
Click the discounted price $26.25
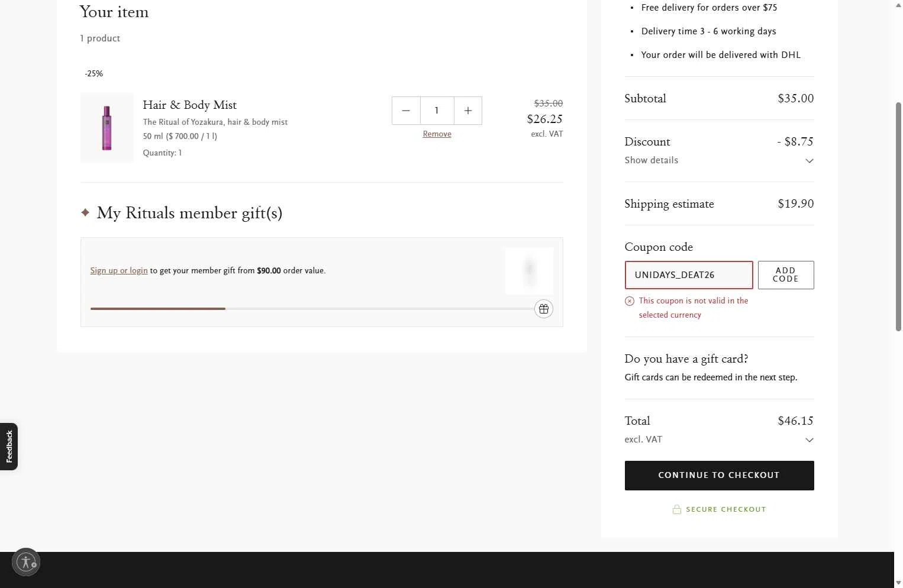pyautogui.click(x=545, y=119)
